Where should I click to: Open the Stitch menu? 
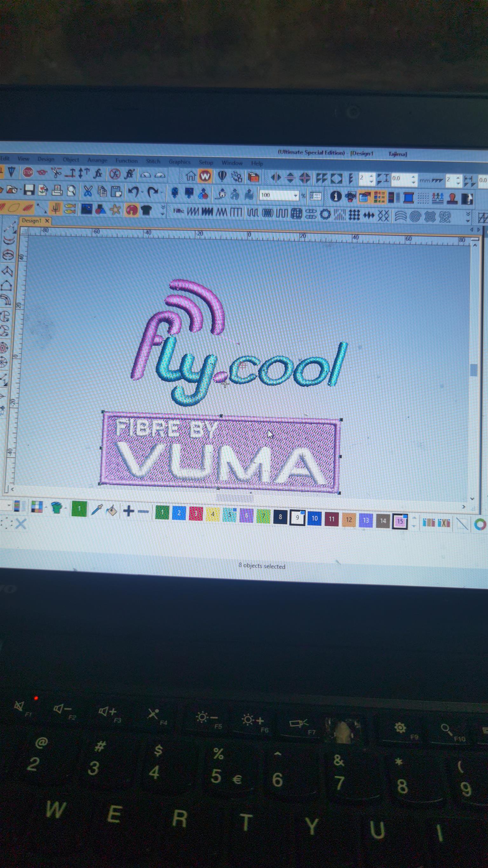[x=153, y=161]
